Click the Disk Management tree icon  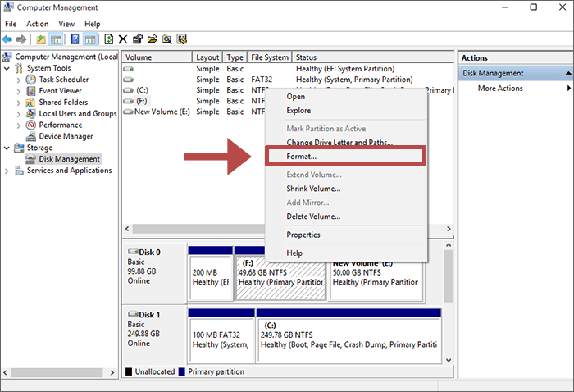[x=31, y=159]
